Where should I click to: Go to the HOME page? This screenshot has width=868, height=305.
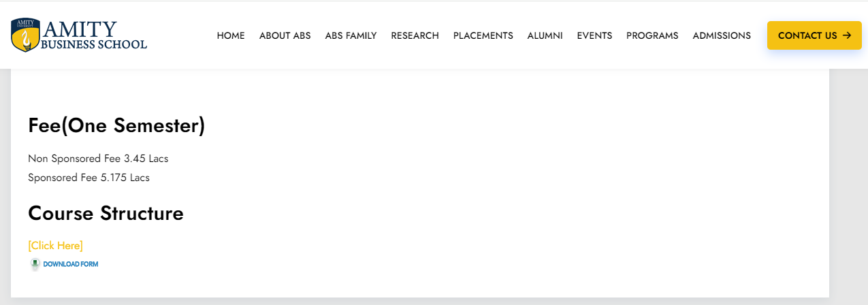(231, 35)
